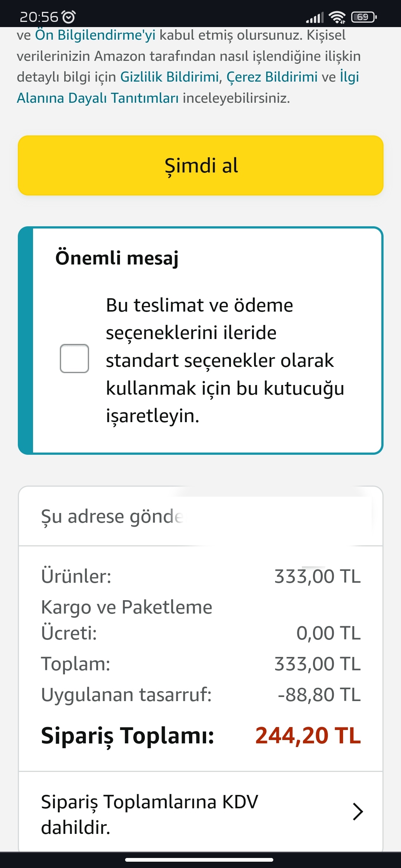Image resolution: width=401 pixels, height=868 pixels.
Task: Tap the Wi-Fi status icon
Action: pyautogui.click(x=337, y=17)
